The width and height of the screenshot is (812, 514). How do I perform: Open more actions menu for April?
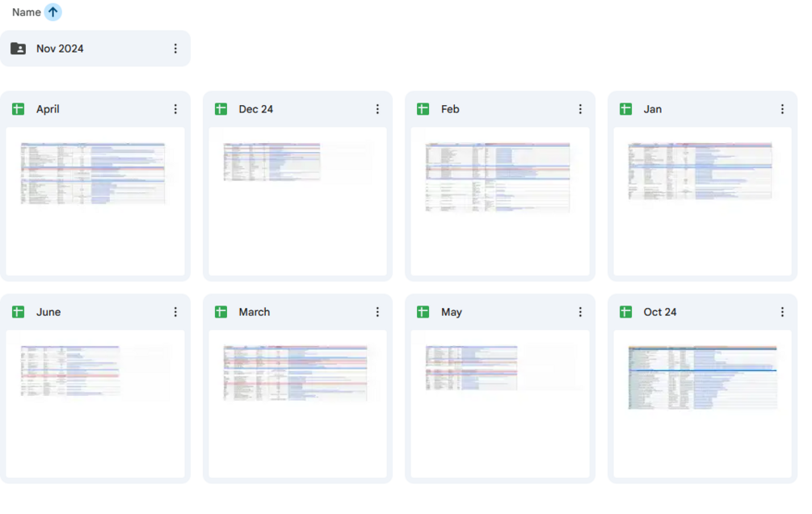[175, 109]
